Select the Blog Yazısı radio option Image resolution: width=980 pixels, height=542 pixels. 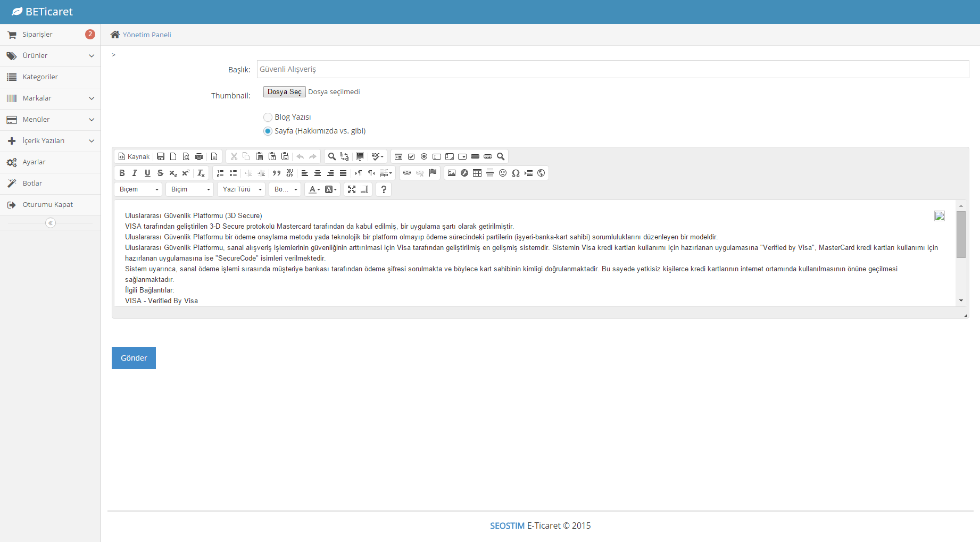(268, 117)
